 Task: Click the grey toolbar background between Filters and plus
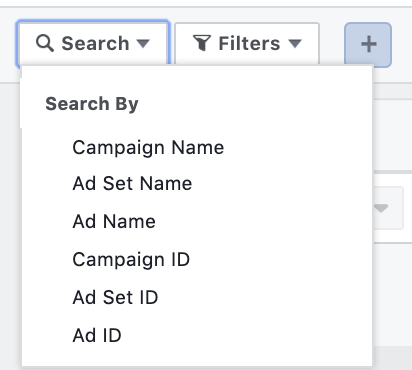tap(332, 43)
